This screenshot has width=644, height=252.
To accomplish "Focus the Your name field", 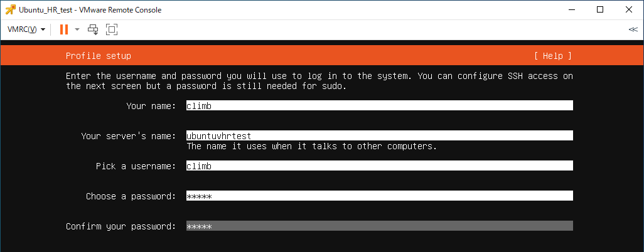I will pyautogui.click(x=380, y=105).
